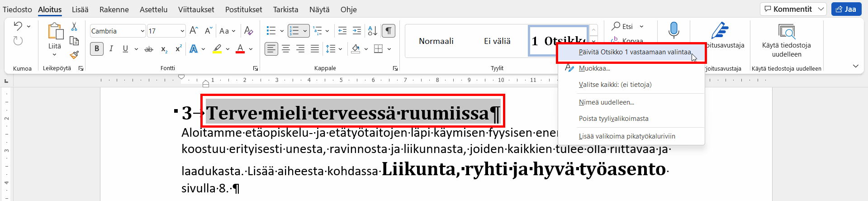Choose Muokkaa... from the context menu

[x=631, y=68]
